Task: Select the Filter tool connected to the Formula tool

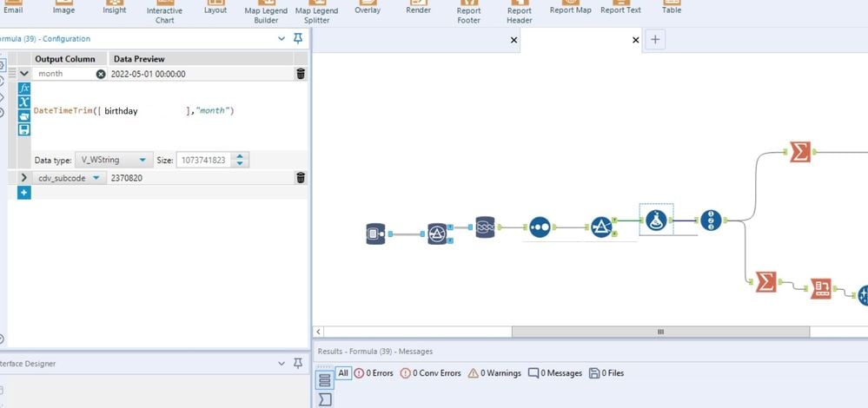Action: coord(601,227)
